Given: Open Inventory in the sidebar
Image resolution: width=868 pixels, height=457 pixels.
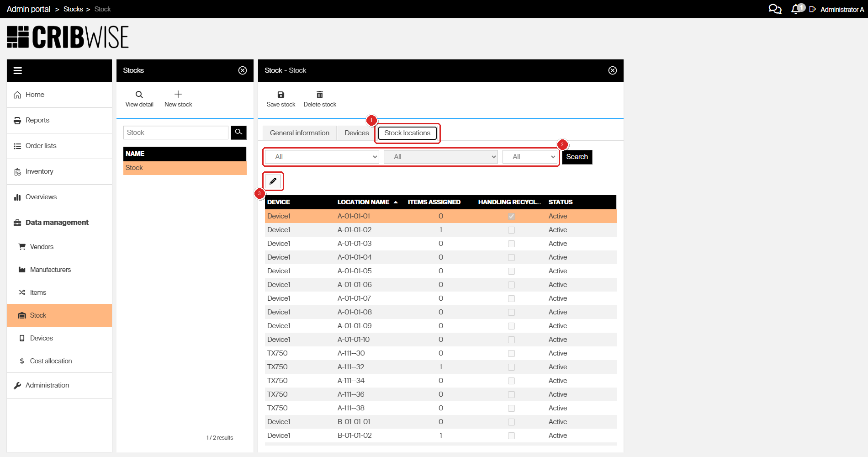Looking at the screenshot, I should point(59,171).
